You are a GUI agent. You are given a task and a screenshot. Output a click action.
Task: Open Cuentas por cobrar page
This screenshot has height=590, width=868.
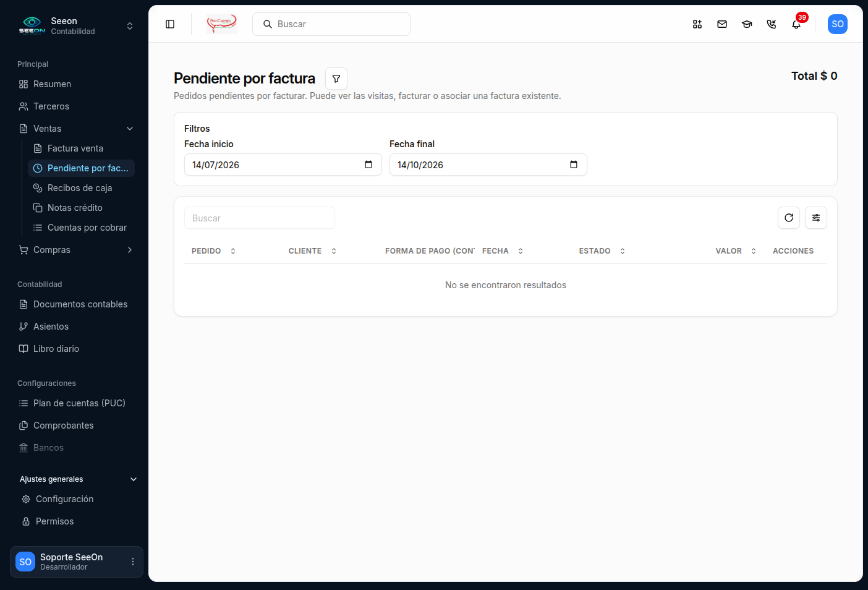[82, 228]
